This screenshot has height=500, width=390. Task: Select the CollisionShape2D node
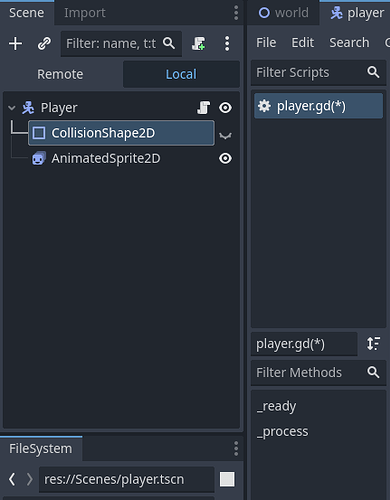click(x=121, y=133)
